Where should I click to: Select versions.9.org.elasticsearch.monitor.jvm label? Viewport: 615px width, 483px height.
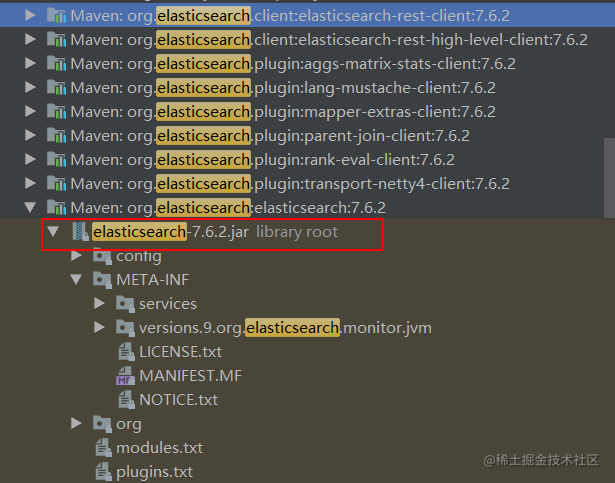tap(286, 328)
